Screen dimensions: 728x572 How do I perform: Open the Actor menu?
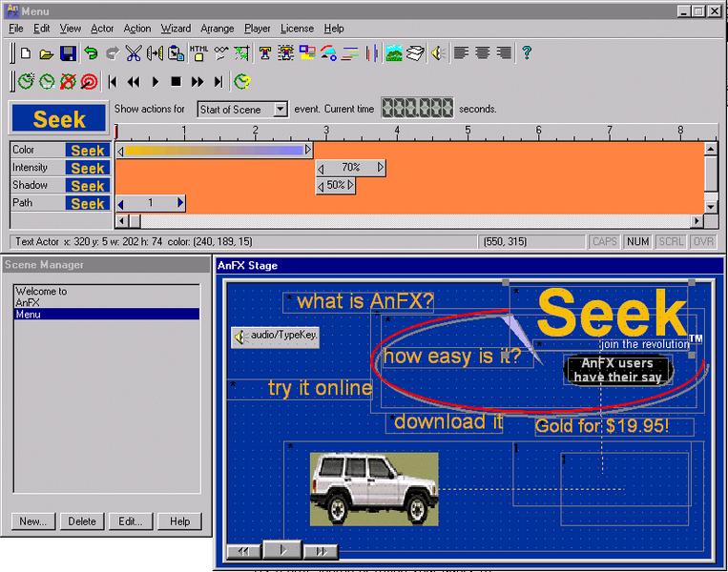tap(102, 29)
